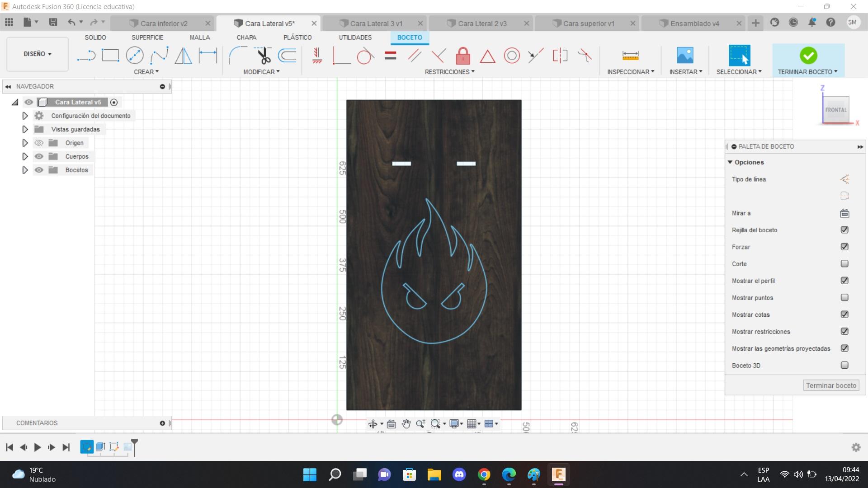The image size is (868, 488).
Task: Hide the Origen folder with its eye toggle
Action: pyautogui.click(x=39, y=143)
